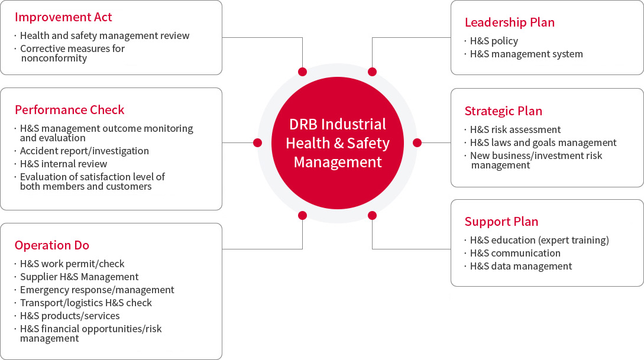Click 'H&S laws and goals management' item
644x360 pixels.
coord(543,143)
